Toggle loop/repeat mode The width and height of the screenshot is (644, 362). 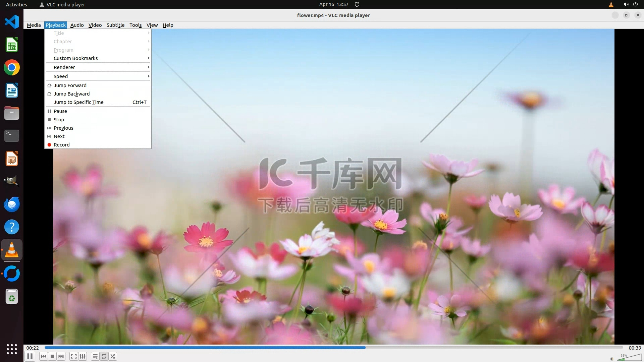point(104,356)
